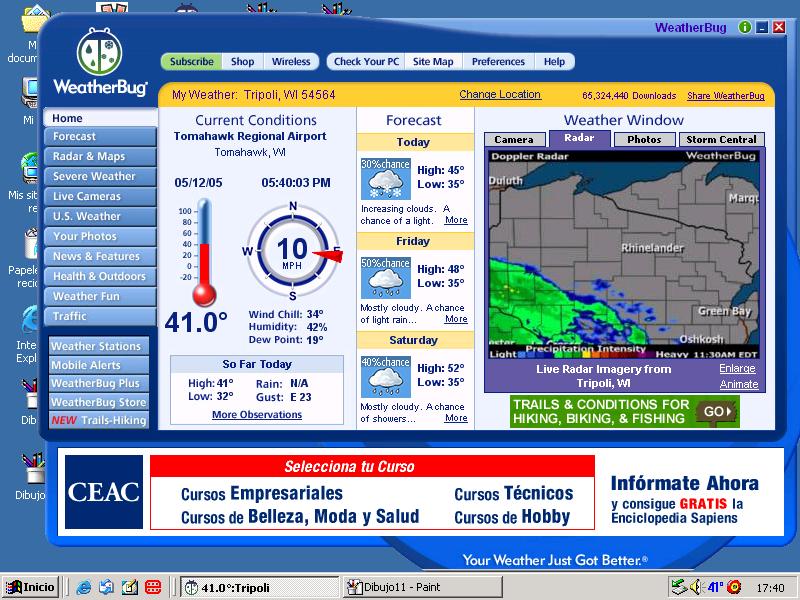Open News & Features in the sidebar
Image resolution: width=800 pixels, height=600 pixels.
point(100,256)
